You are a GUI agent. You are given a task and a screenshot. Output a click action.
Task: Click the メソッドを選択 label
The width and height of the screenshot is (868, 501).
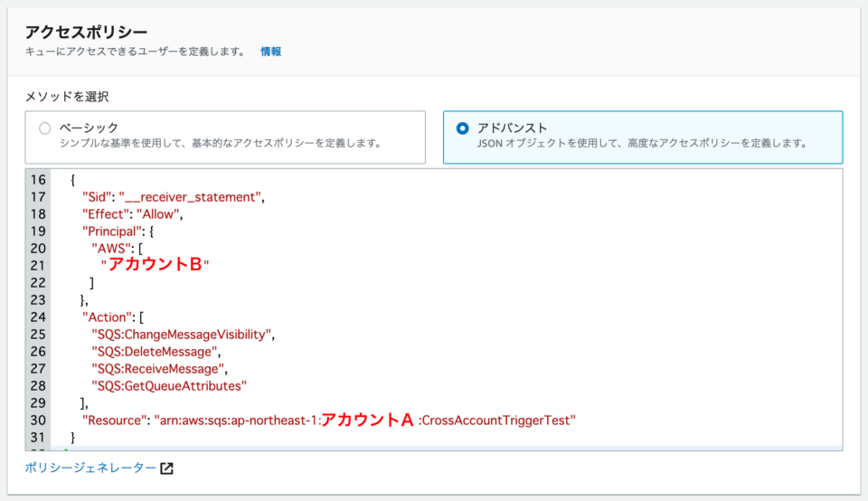[67, 97]
